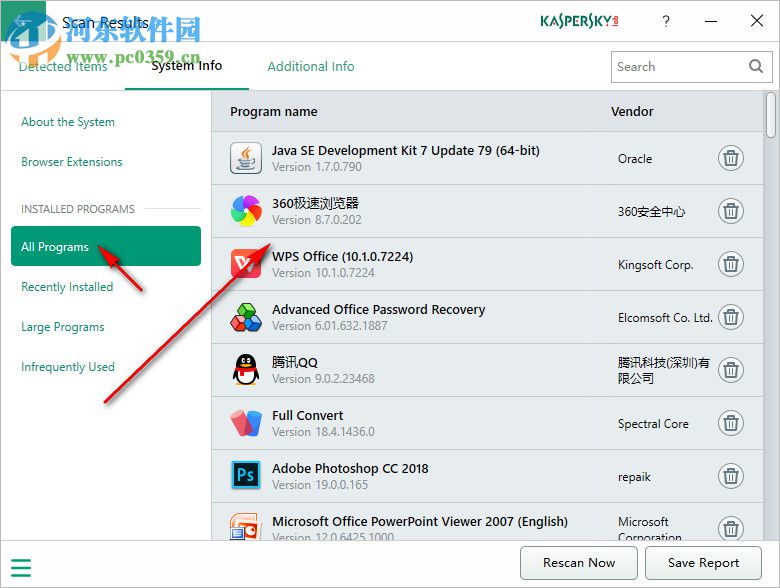Image resolution: width=780 pixels, height=588 pixels.
Task: Click the Kaspersky logo
Action: 579,21
